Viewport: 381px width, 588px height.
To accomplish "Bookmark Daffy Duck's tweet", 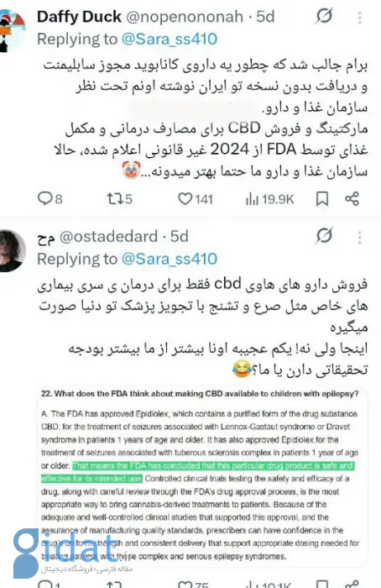I will pos(322,199).
